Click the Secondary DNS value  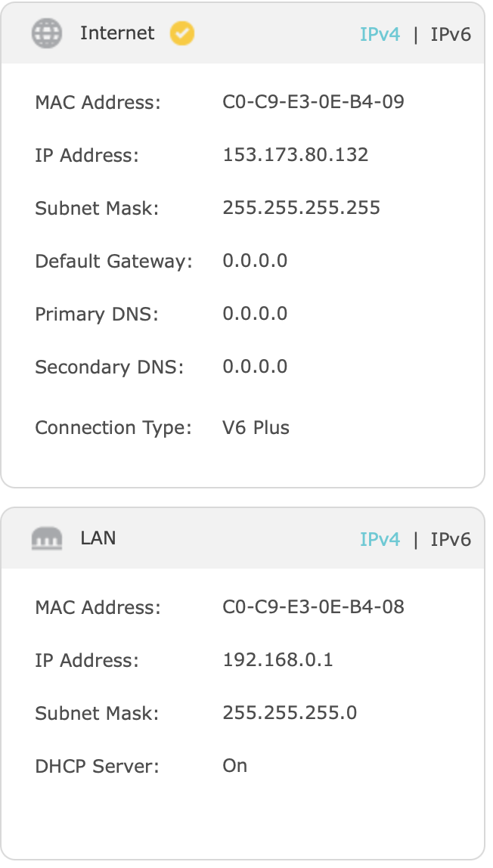(255, 367)
